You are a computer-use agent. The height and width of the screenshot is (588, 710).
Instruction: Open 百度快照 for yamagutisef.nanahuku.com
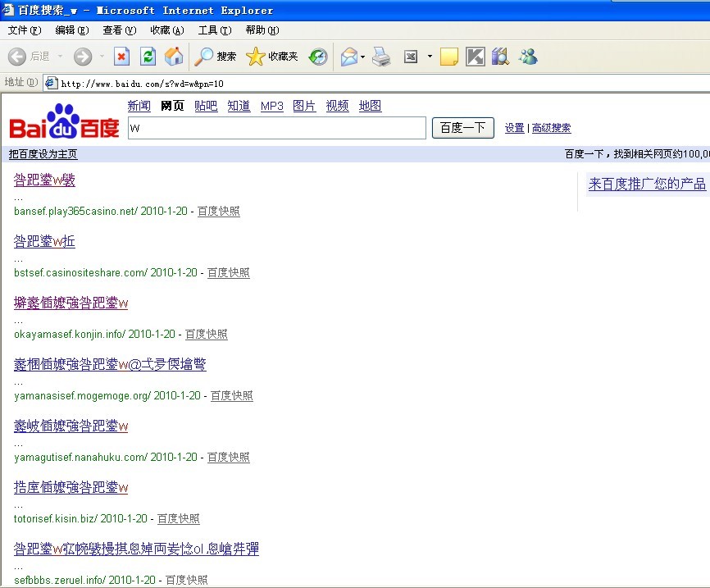(229, 458)
